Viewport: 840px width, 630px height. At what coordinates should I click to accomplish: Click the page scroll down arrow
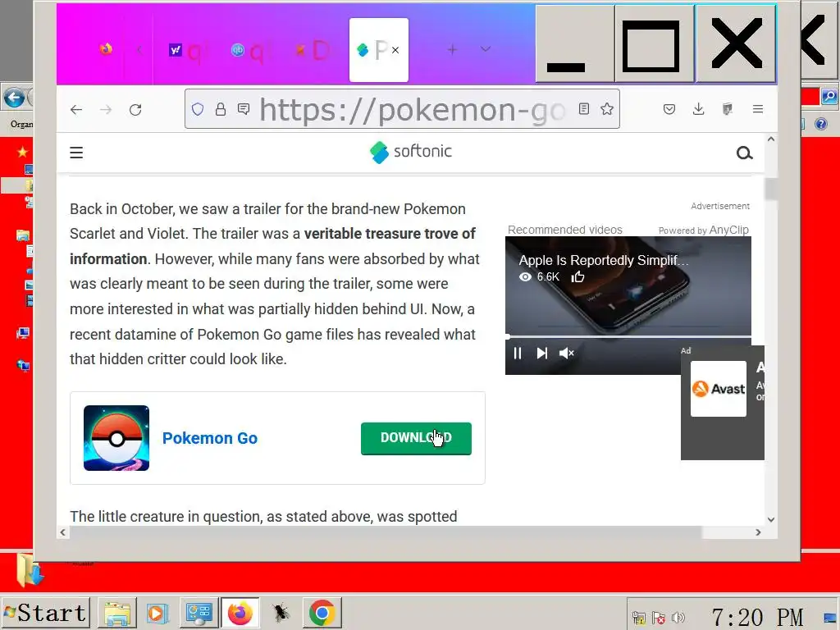[771, 519]
